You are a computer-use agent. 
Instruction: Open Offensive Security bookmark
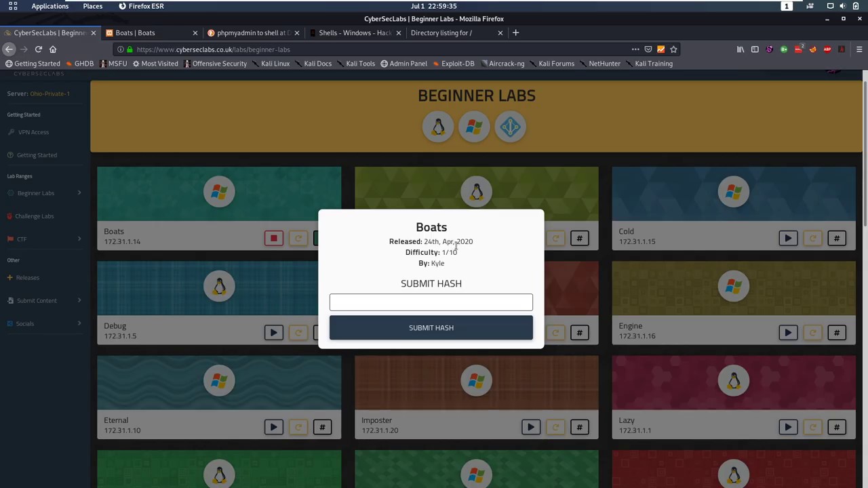[x=215, y=64]
